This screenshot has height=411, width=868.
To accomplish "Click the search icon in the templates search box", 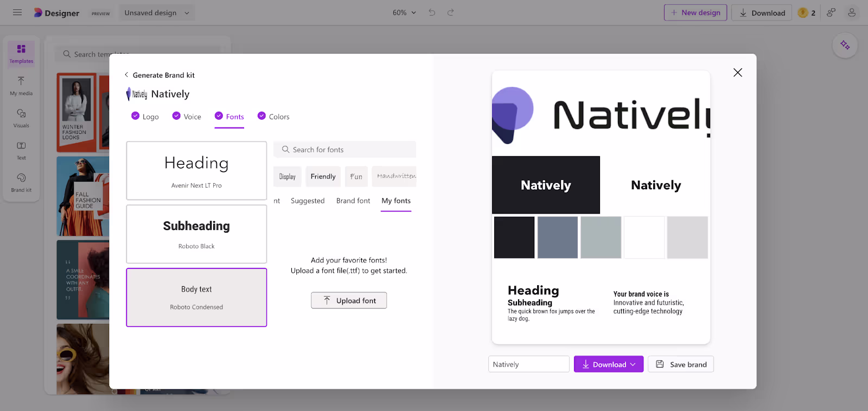I will coord(67,54).
